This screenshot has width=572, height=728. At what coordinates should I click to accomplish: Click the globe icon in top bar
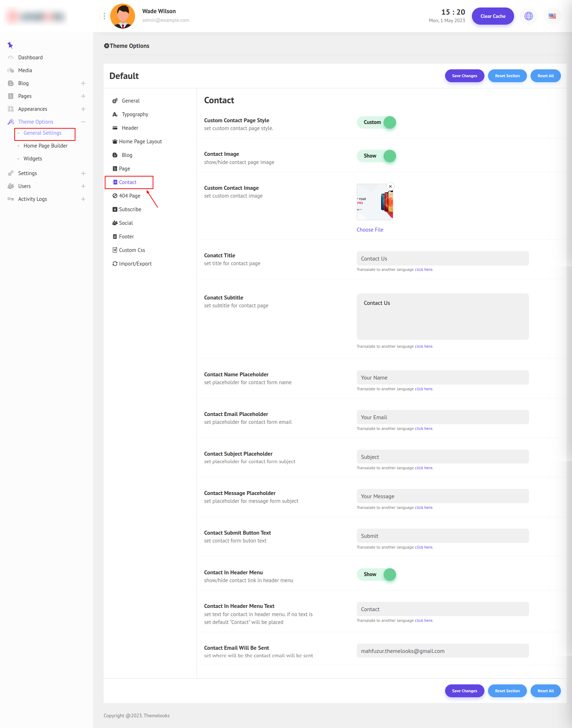pyautogui.click(x=528, y=16)
